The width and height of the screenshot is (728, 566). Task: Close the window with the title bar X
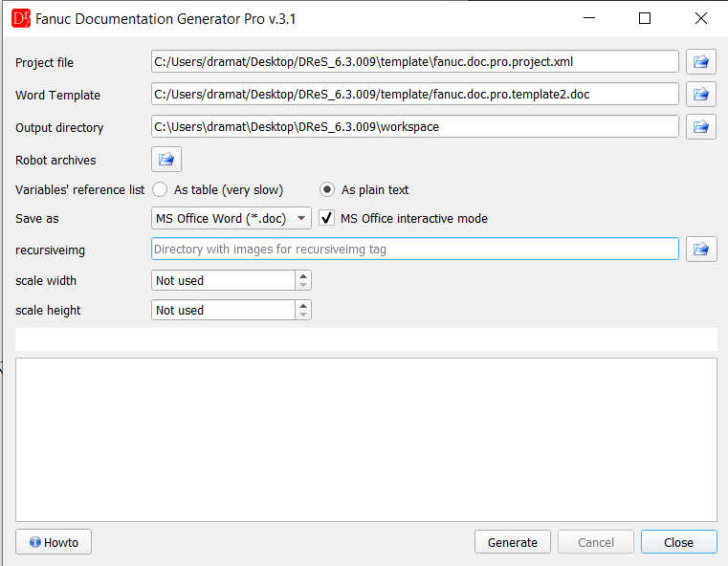701,18
